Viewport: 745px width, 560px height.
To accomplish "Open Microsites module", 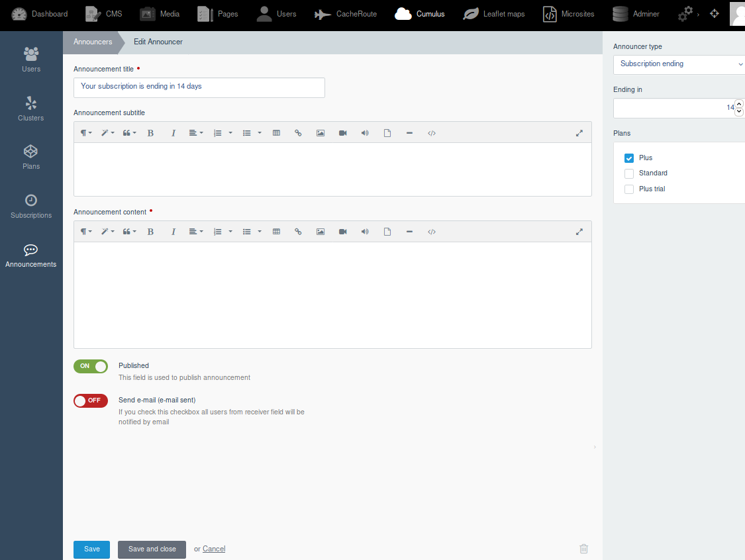I will click(568, 14).
